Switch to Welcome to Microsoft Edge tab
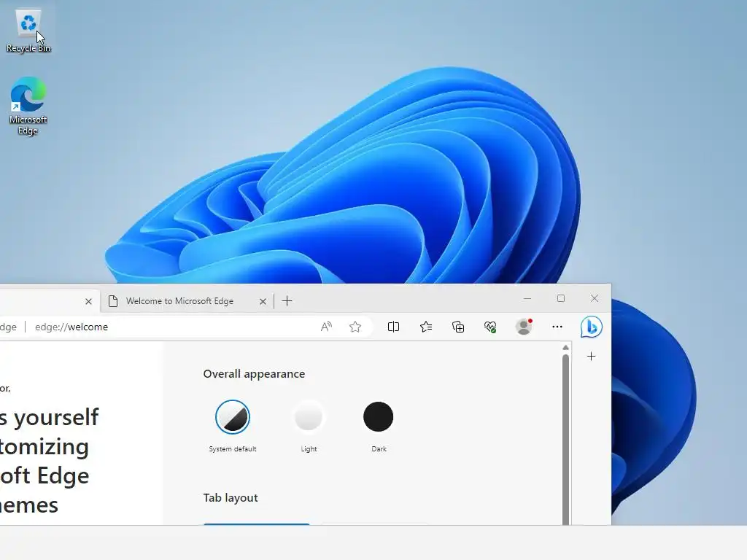Image resolution: width=747 pixels, height=560 pixels. tap(179, 301)
